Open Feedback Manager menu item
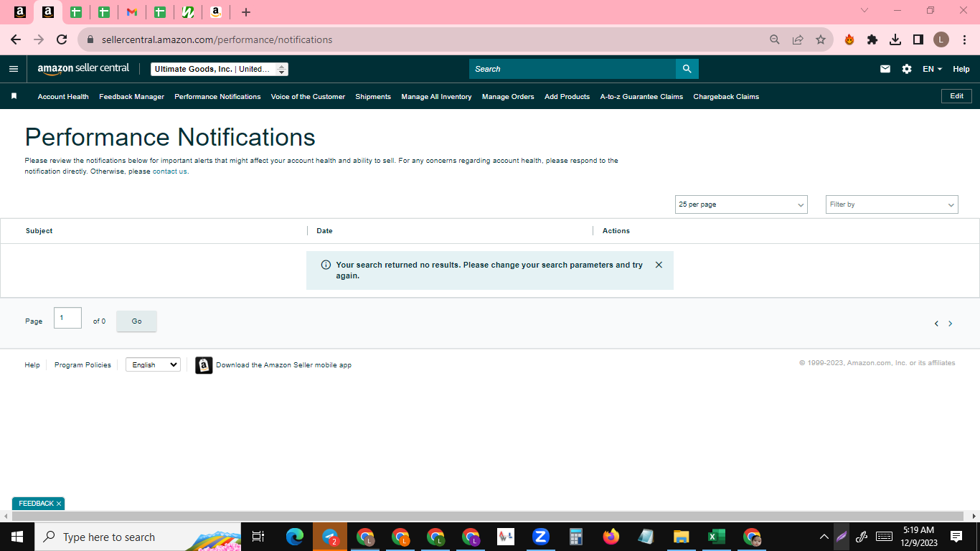Screen dimensions: 980x551 [x=131, y=96]
